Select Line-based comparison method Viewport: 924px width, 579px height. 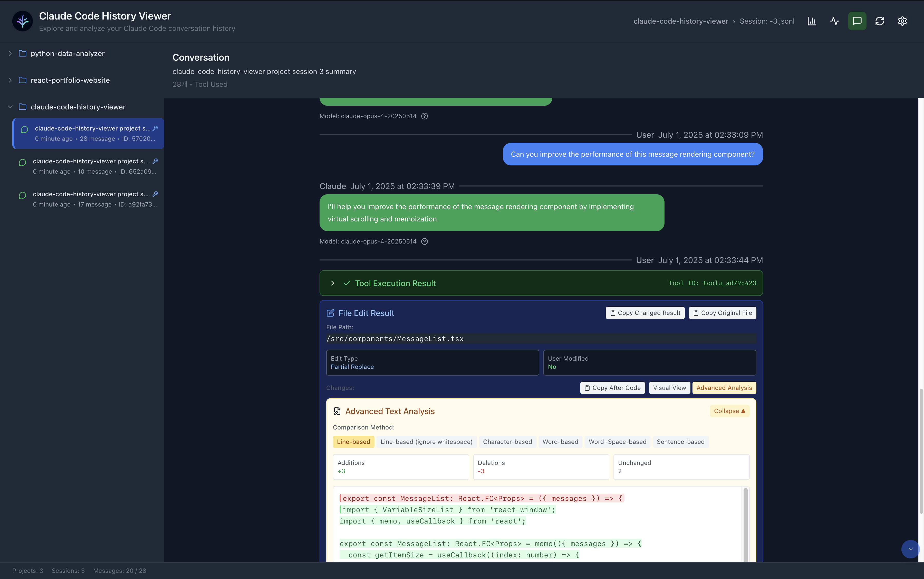pyautogui.click(x=353, y=442)
